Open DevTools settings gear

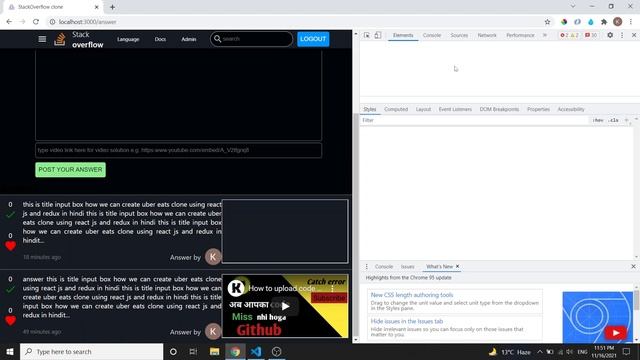coord(610,36)
